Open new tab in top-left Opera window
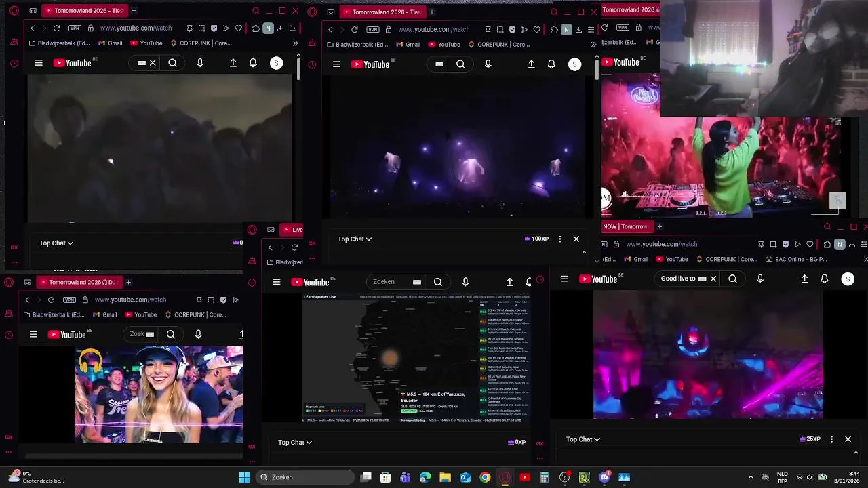Screen dimensions: 868x488 pos(134,11)
